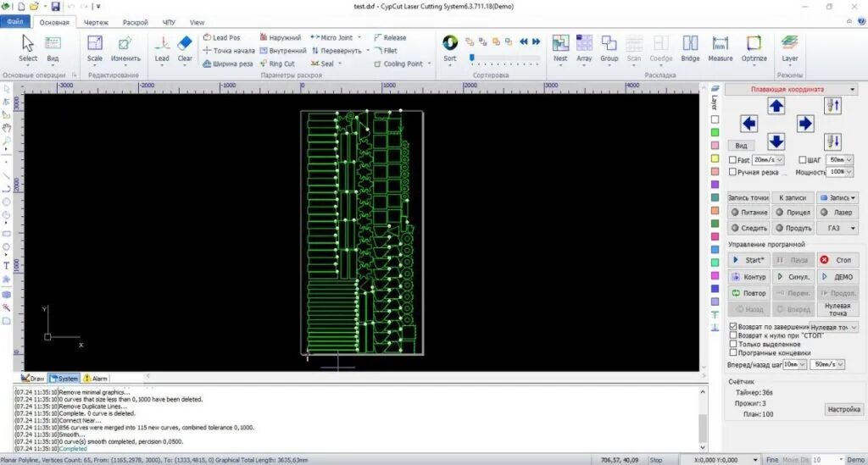
Task: Enable Только выделенное checkbox
Action: [x=733, y=344]
